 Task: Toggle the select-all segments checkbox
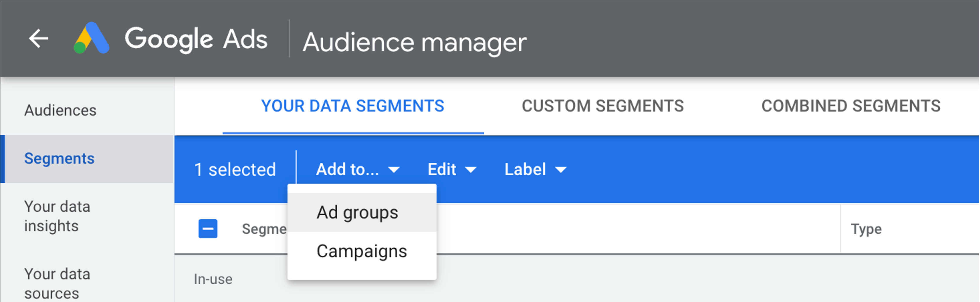coord(208,228)
